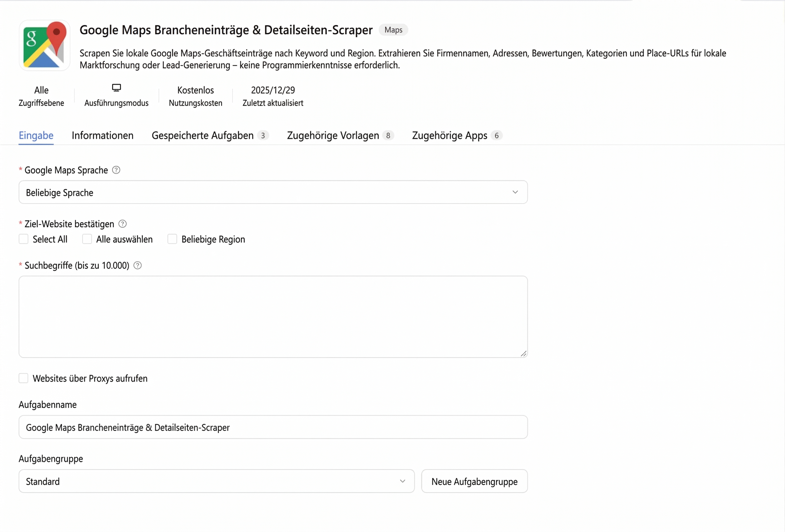Check the Alle auswählen box
Image resolution: width=785 pixels, height=532 pixels.
click(87, 239)
